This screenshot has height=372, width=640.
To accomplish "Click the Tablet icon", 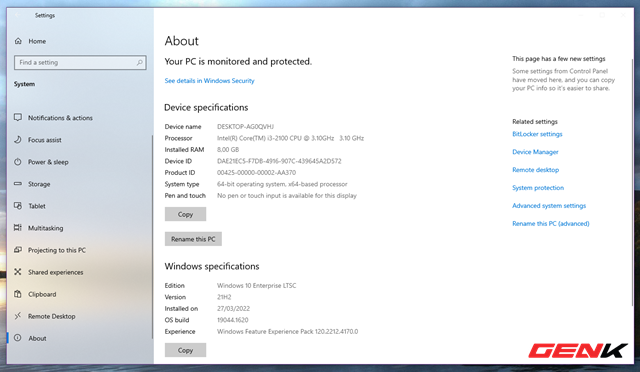I will tap(18, 206).
